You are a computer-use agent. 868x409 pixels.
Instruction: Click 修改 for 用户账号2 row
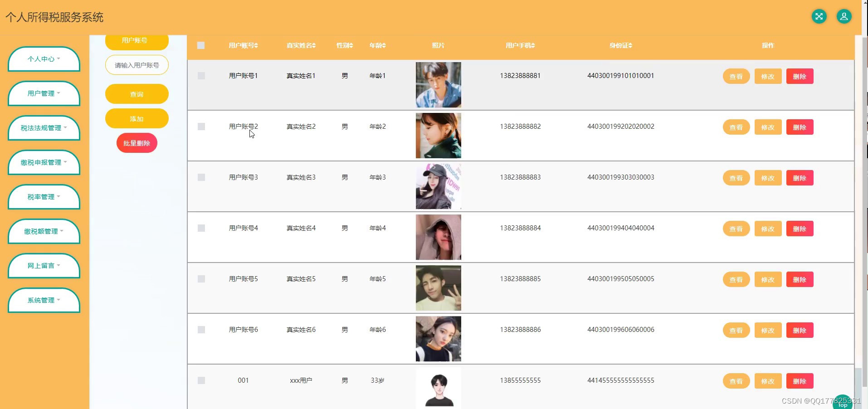[x=768, y=127]
